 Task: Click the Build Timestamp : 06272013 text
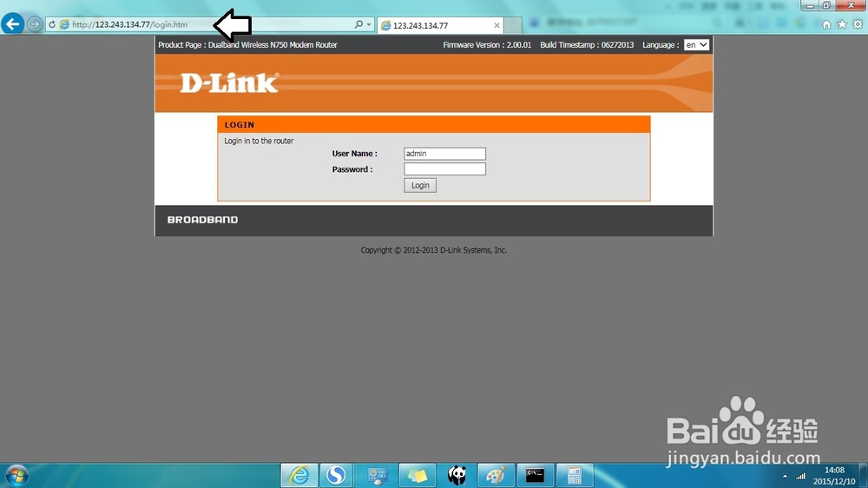coord(587,45)
